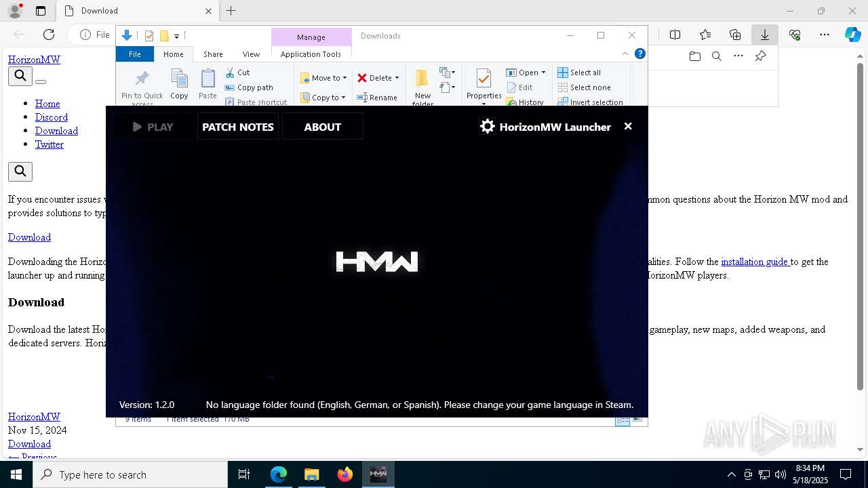The image size is (868, 488).
Task: Collapse the Explorer ribbon chevron
Action: click(x=625, y=54)
